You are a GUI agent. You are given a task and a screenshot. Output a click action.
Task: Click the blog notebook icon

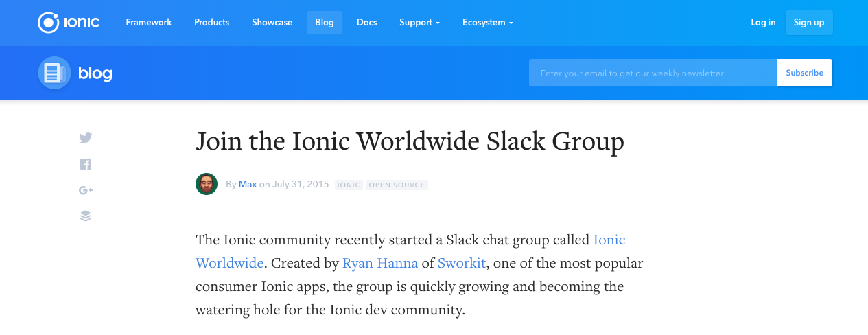tap(54, 73)
